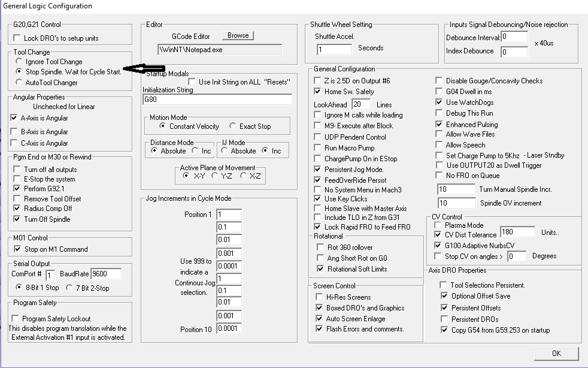Check Disable Gouge/Concavity Checks

coord(439,80)
